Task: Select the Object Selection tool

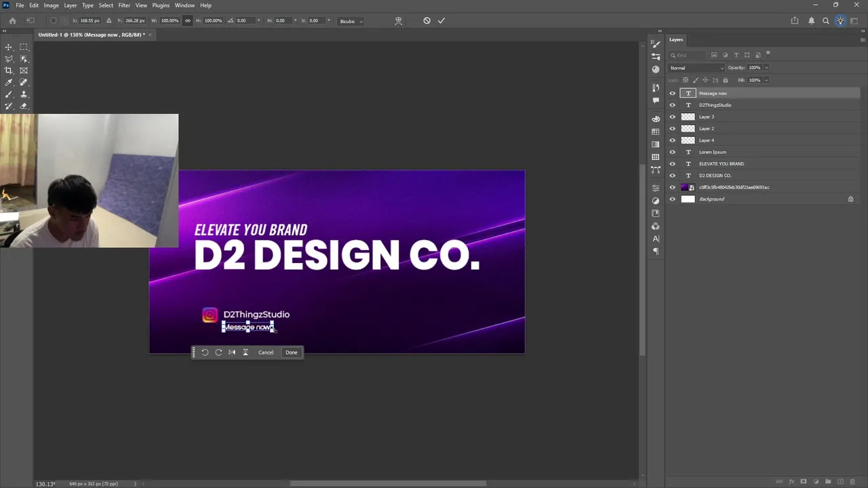Action: [24, 59]
